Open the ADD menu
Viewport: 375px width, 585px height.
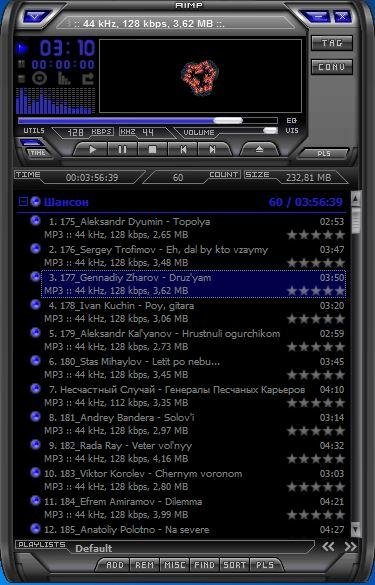tap(115, 565)
